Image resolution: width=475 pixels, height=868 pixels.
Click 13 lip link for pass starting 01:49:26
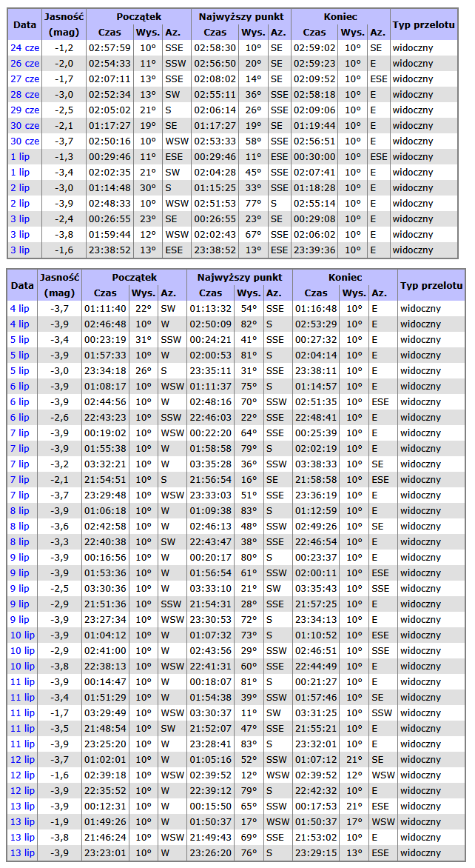tap(22, 821)
